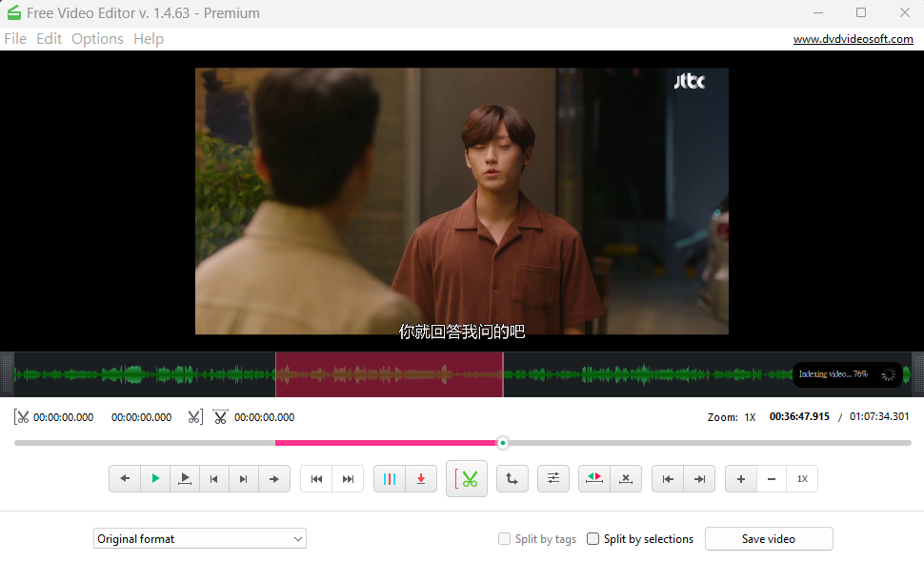The image size is (924, 562).
Task: Click the green and red arrows invert selection icon
Action: pyautogui.click(x=594, y=478)
